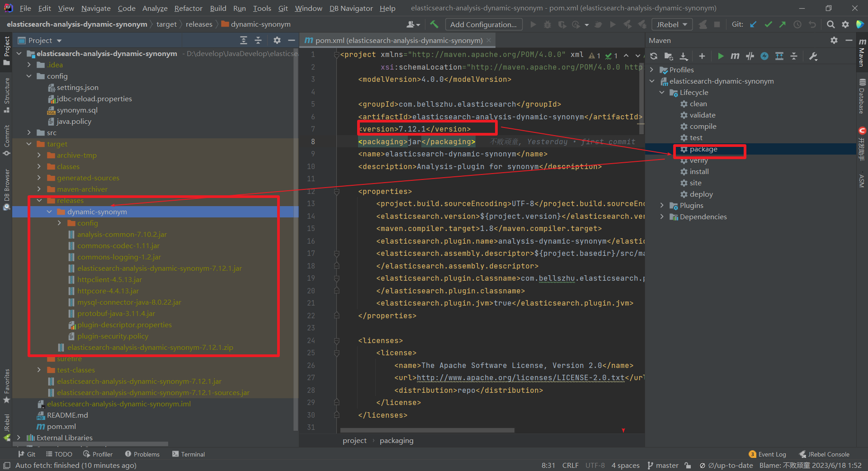Run selected Maven goal green arrow
The width and height of the screenshot is (868, 471).
pos(721,56)
